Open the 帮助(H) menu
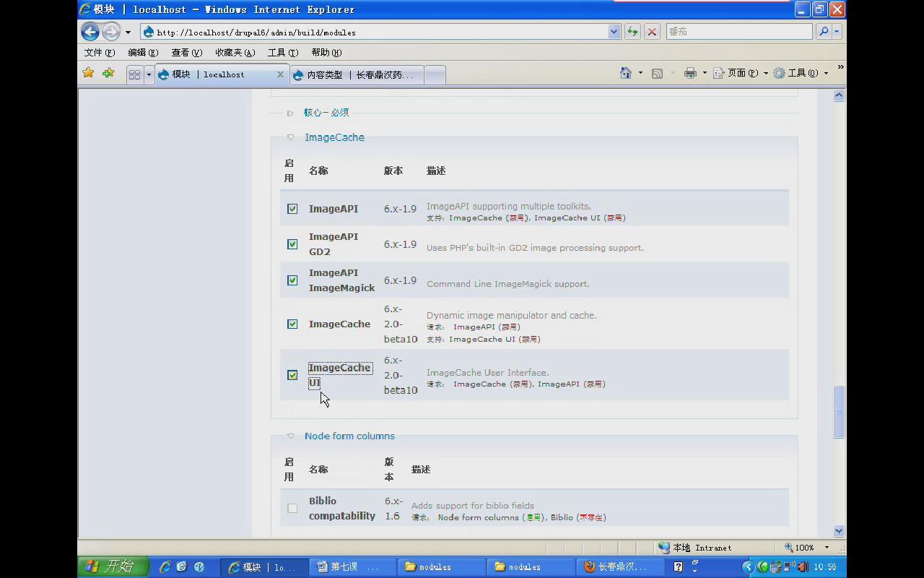Screen dimensions: 924x578 326,53
